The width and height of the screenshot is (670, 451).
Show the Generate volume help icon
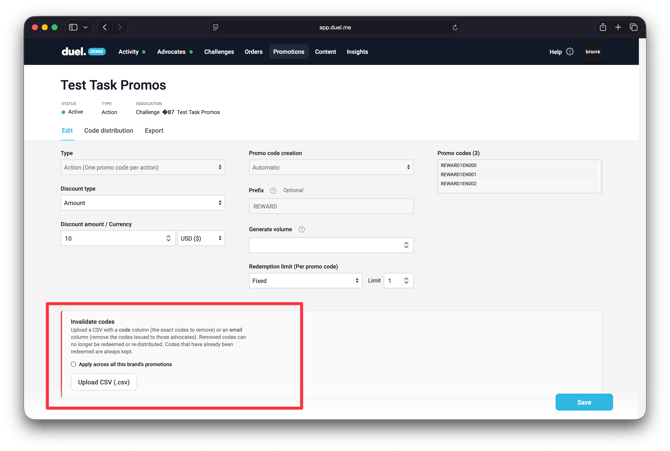pos(302,229)
